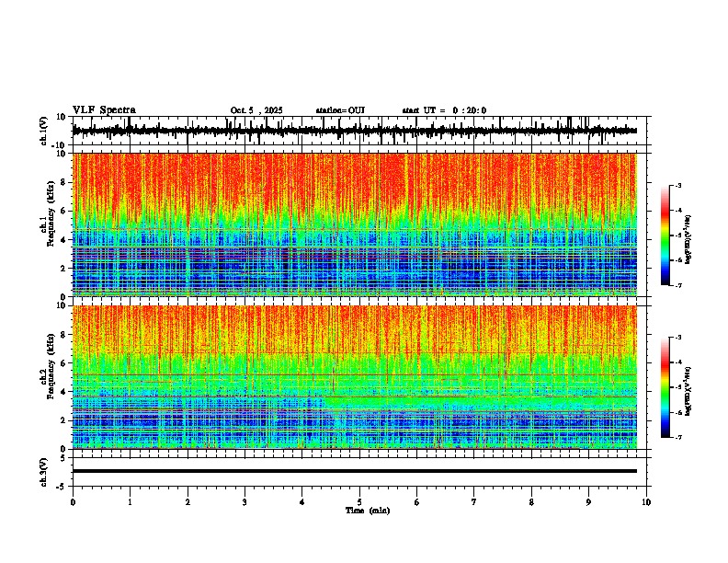This screenshot has height=563, width=728.
Task: Click time axis tick label "4"
Action: [302, 502]
